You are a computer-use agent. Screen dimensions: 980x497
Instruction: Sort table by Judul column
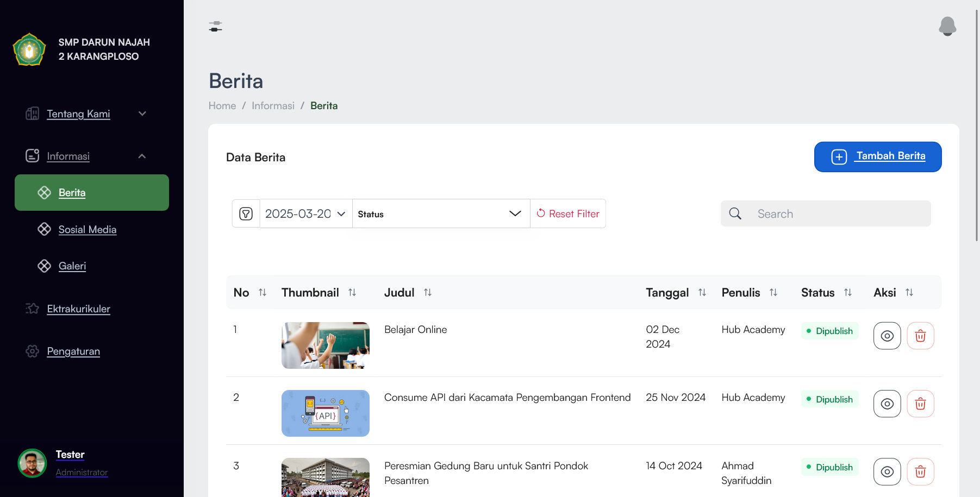(x=428, y=292)
